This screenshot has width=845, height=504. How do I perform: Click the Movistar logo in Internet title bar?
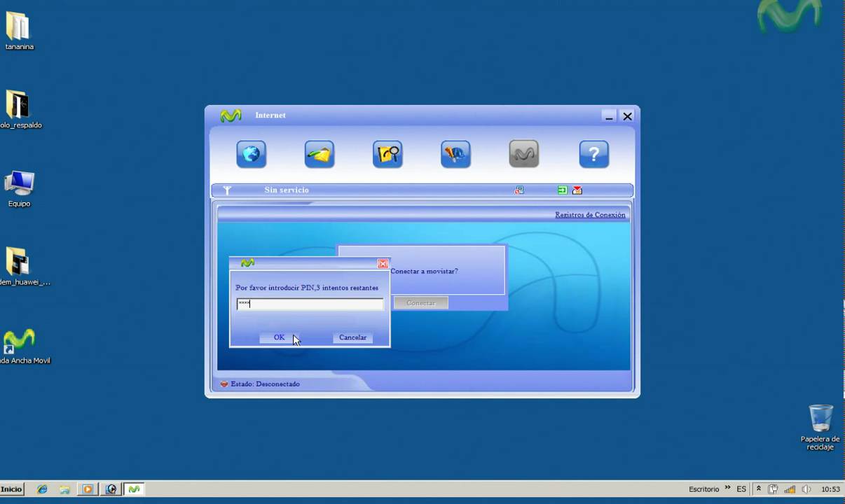[231, 115]
